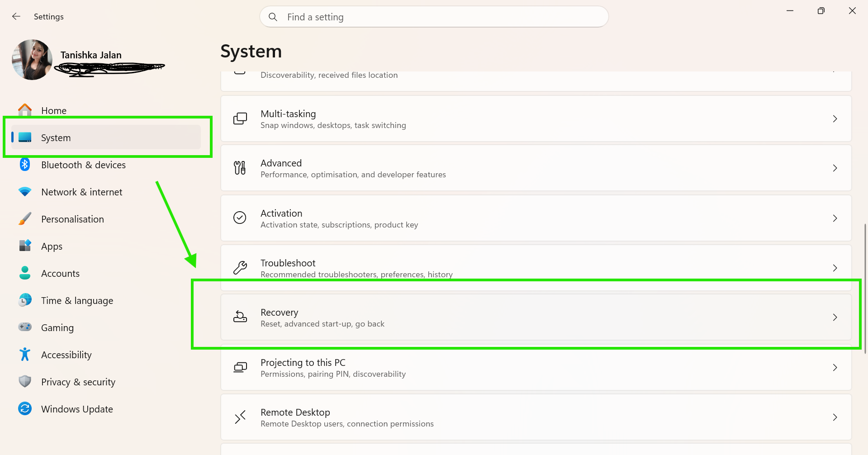
Task: Open Network & internet section
Action: pyautogui.click(x=106, y=192)
